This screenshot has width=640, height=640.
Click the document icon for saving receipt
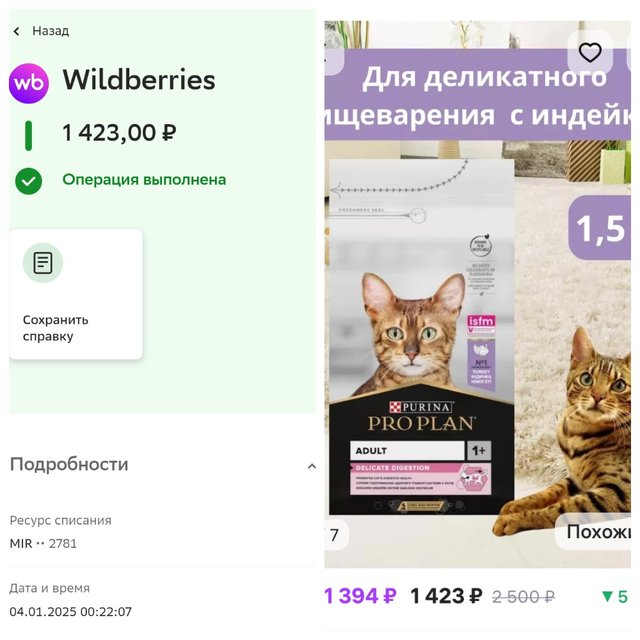pos(42,263)
